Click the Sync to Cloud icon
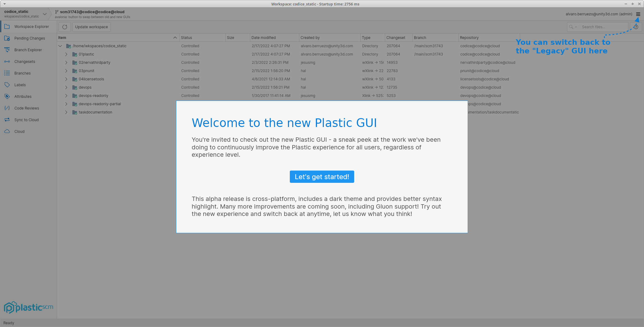The width and height of the screenshot is (644, 327). 7,120
